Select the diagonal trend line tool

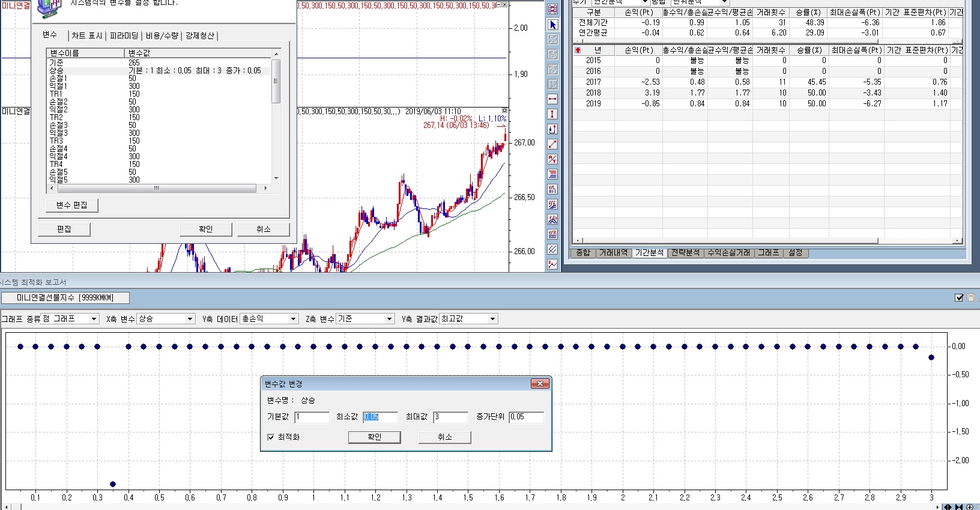pos(552,144)
